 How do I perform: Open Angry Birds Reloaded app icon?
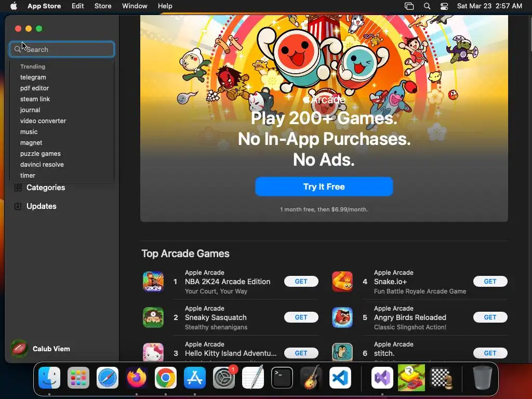(342, 317)
